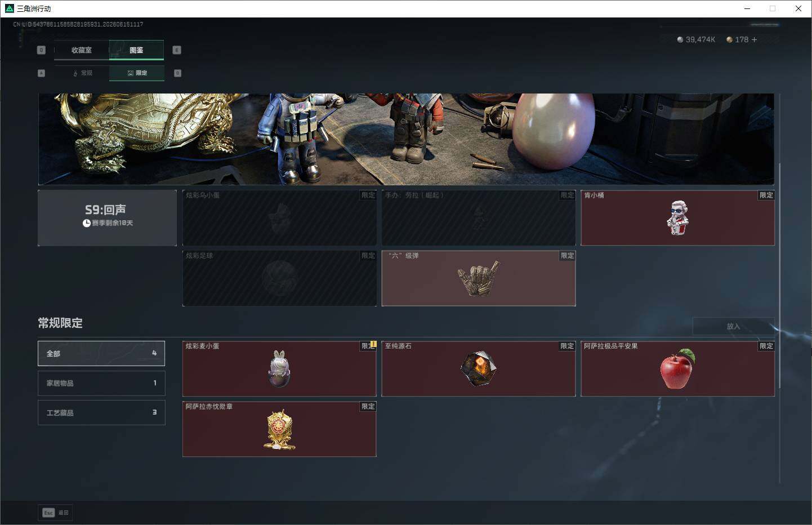Click the 39,474K balance value
Viewport: 812px width, 525px height.
(x=701, y=39)
